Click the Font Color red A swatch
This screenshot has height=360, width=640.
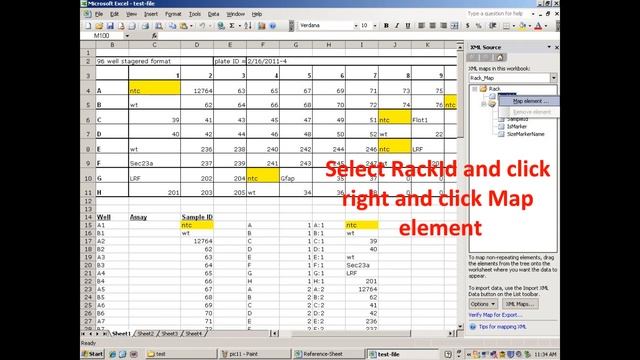click(538, 26)
